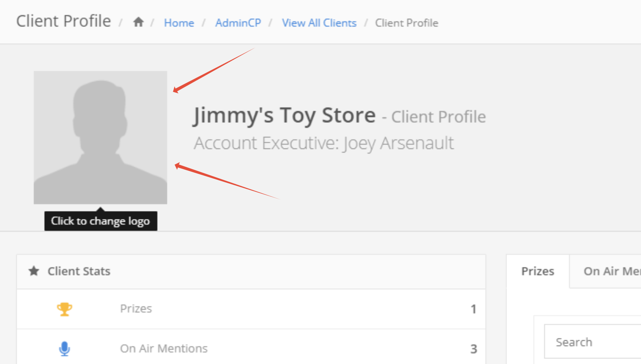Screen dimensions: 641x364
Task: Click the blue microphone icon
Action: pos(64,349)
